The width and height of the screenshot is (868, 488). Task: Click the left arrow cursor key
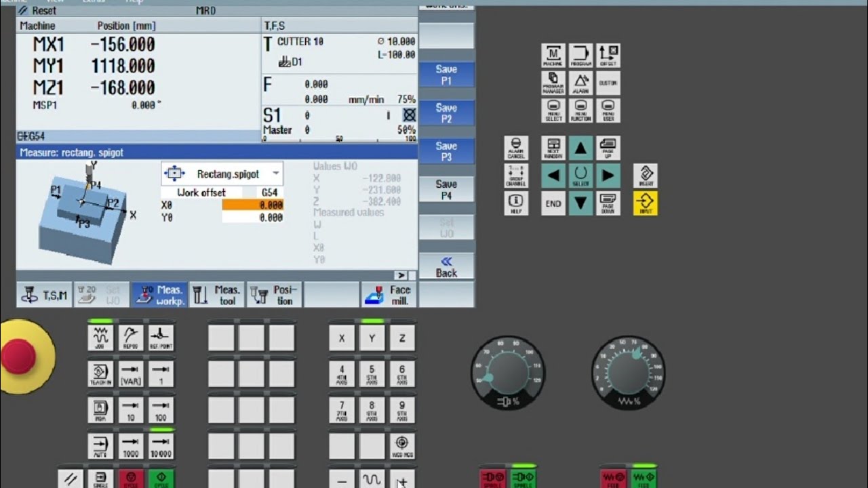pyautogui.click(x=553, y=176)
